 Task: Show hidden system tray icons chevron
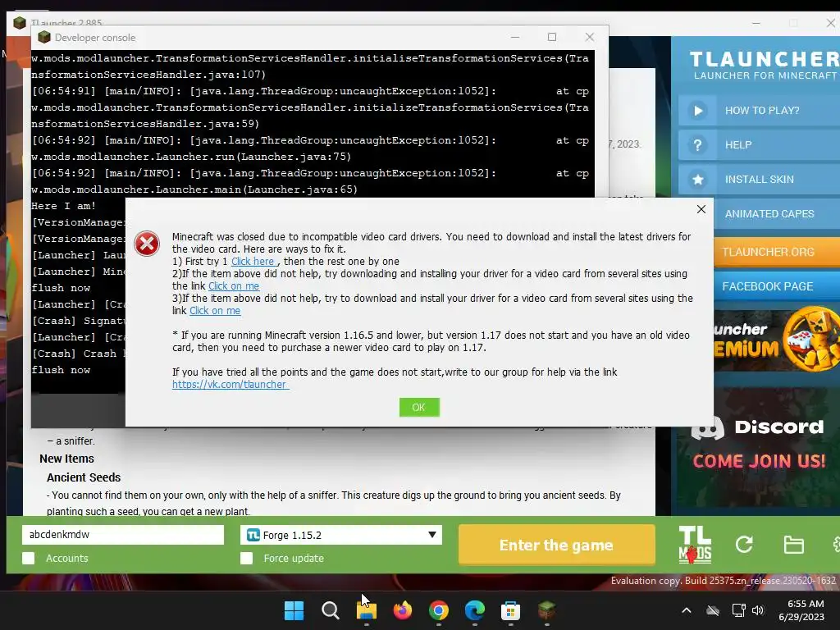click(687, 610)
